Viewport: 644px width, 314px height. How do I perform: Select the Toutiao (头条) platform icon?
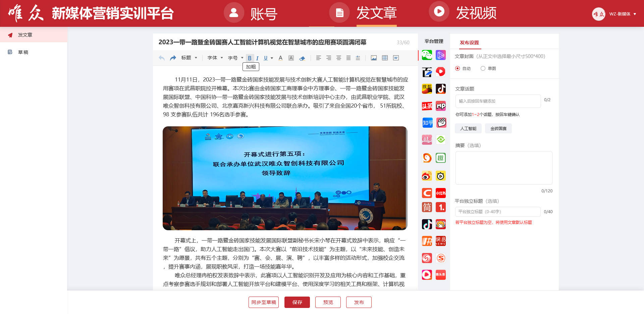(427, 106)
